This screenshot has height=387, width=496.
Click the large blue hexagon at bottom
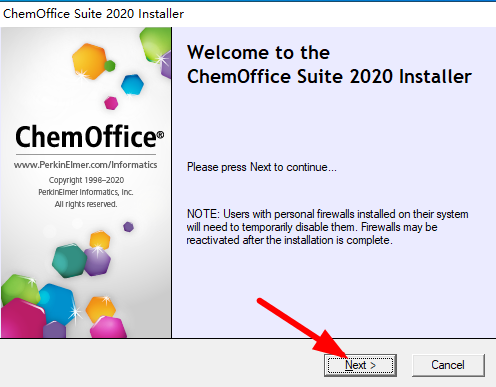click(57, 304)
